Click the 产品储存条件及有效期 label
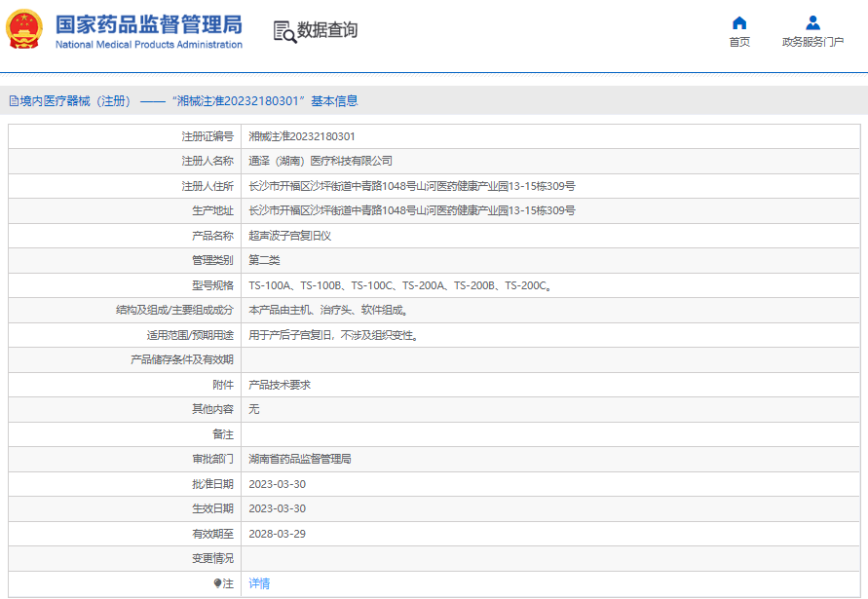Viewport: 868px width, 599px height. pos(182,359)
